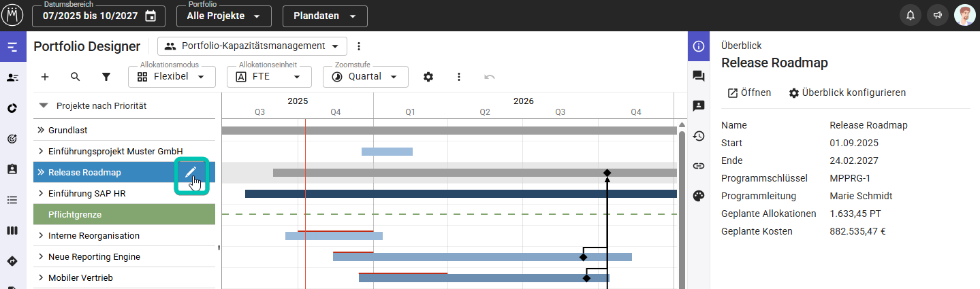Click the megaphone announcements icon

coord(938,16)
